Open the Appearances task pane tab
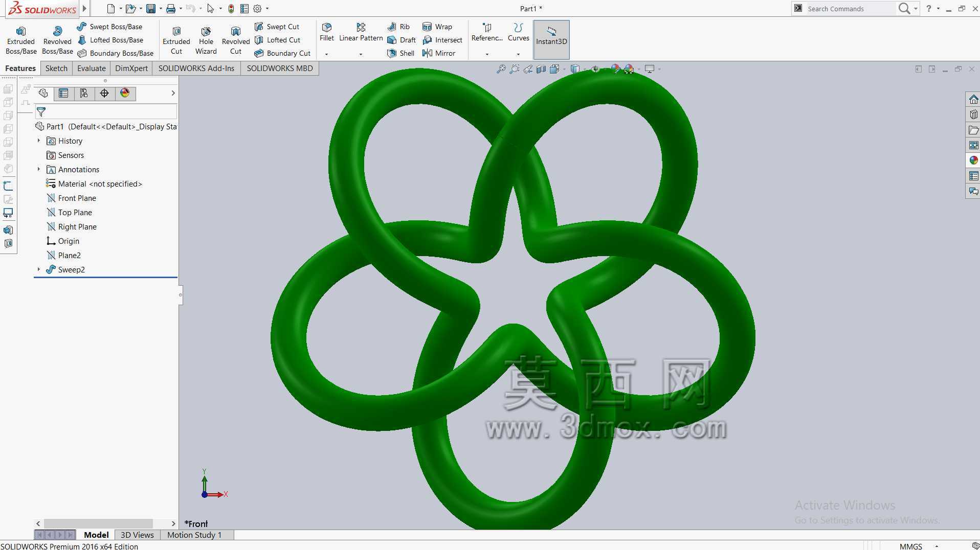This screenshot has width=980, height=550. (973, 161)
